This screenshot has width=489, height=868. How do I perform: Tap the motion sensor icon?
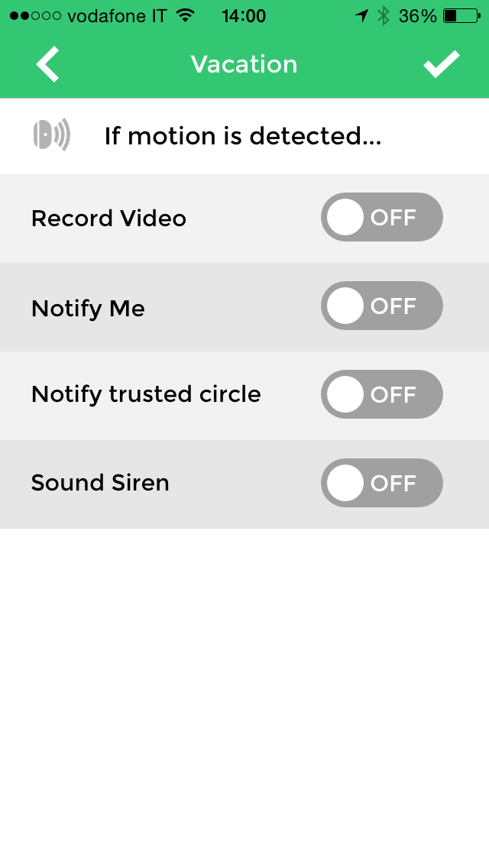[x=51, y=135]
